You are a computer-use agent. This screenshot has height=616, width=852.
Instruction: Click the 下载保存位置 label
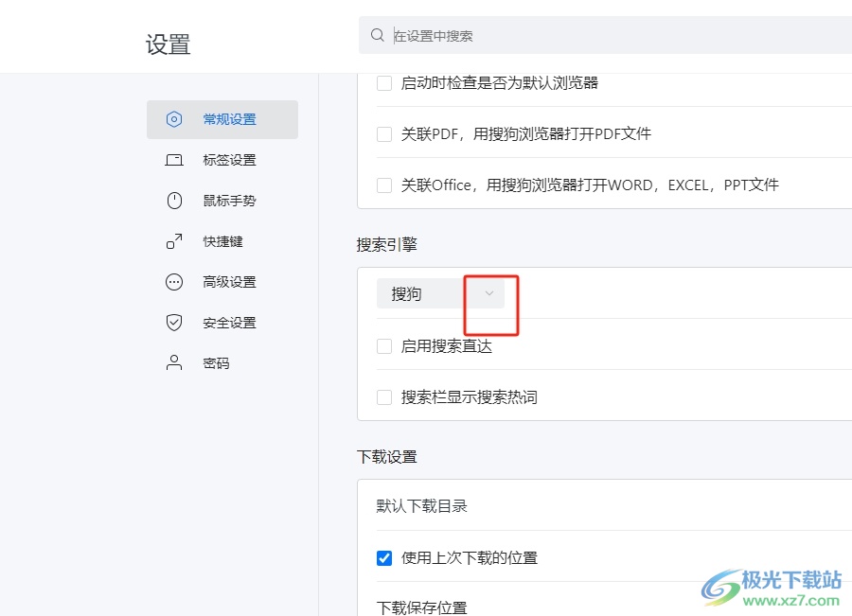[421, 607]
